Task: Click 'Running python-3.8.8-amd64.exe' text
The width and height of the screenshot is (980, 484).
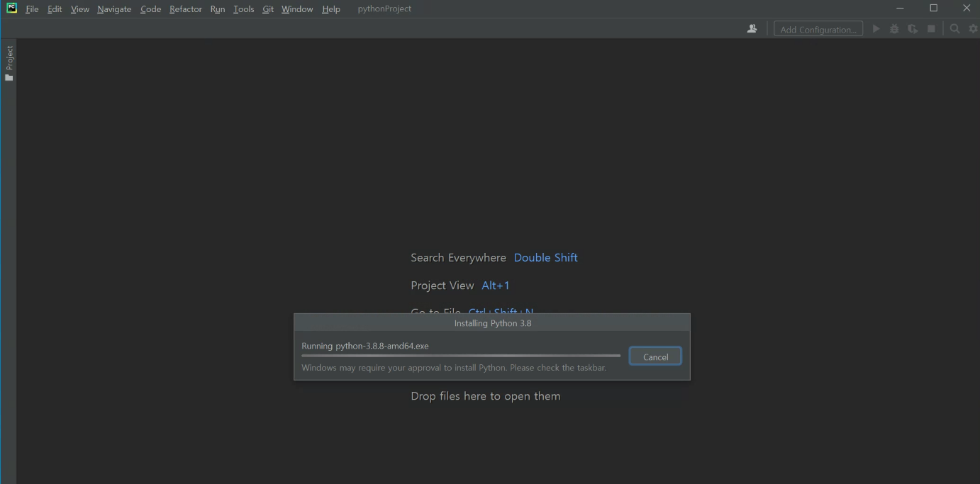Action: 365,346
